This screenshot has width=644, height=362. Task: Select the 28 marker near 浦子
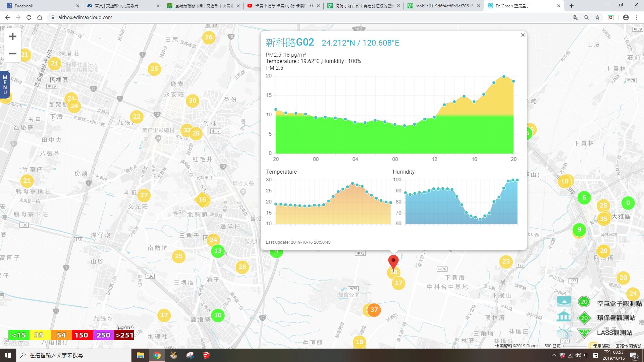click(242, 267)
